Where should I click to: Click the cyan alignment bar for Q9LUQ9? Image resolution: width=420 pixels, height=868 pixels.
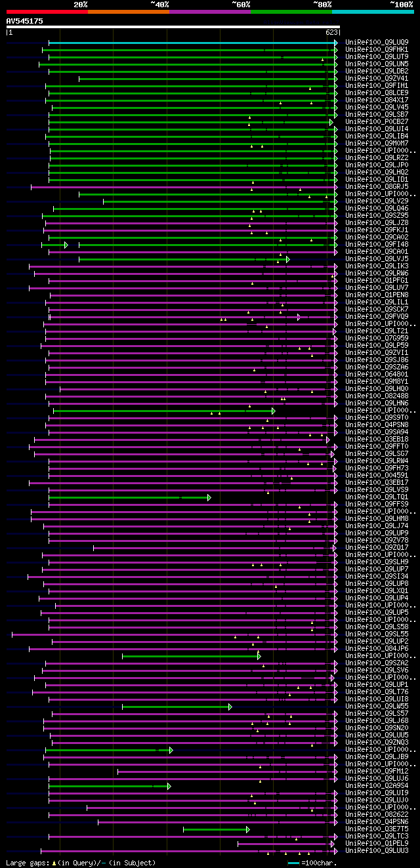pyautogui.click(x=192, y=43)
